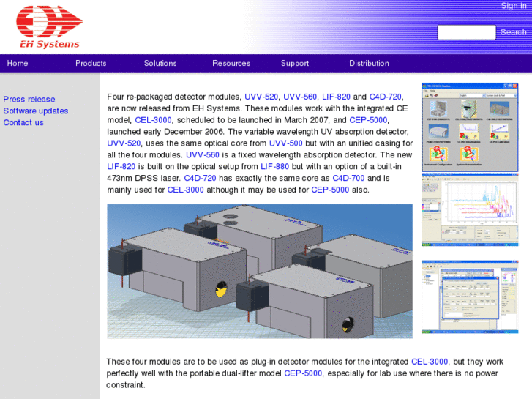Open the LIF-880 link
Viewport: 532px width, 399px height.
[x=275, y=166]
